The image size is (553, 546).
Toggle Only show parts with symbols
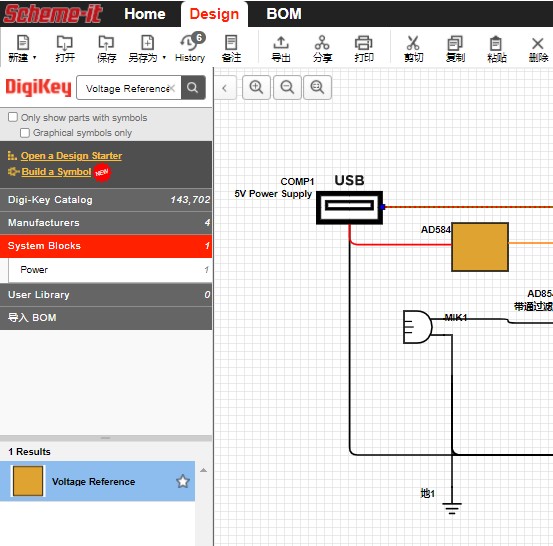point(13,117)
